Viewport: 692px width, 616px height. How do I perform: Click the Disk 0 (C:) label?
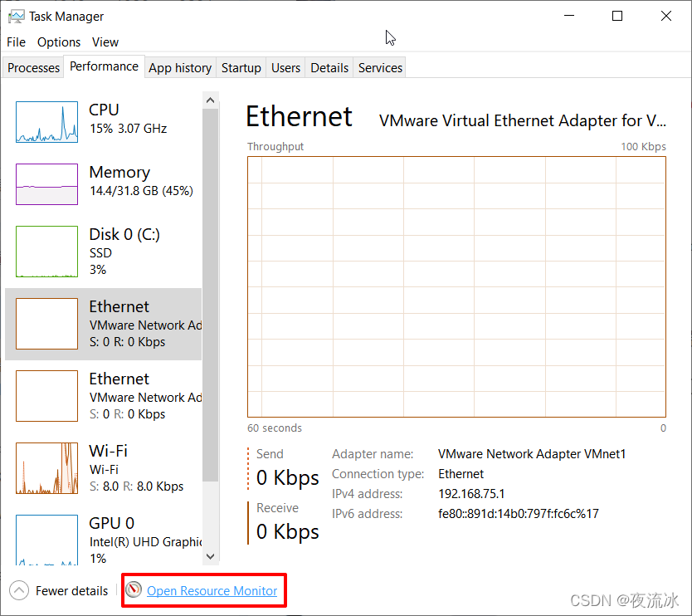[124, 234]
